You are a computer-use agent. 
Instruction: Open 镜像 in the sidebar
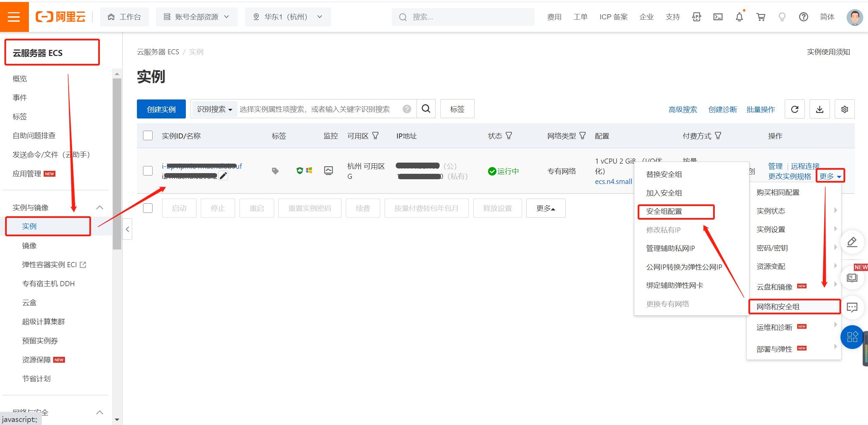point(29,245)
